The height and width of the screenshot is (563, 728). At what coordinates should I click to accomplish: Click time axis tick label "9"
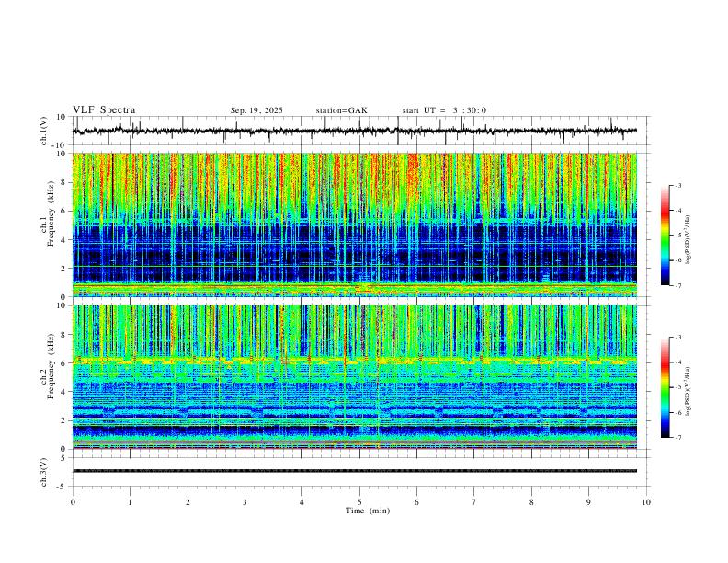(x=588, y=502)
